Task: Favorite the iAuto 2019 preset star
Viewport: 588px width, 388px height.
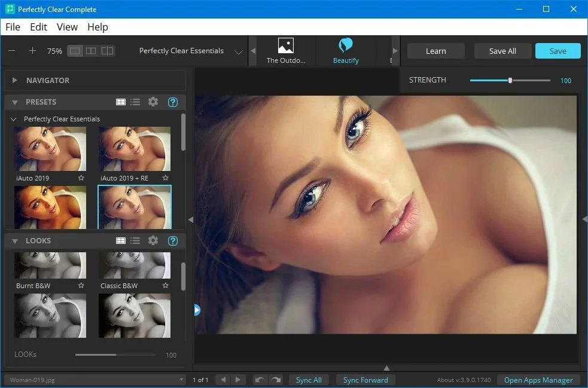Action: pos(81,178)
